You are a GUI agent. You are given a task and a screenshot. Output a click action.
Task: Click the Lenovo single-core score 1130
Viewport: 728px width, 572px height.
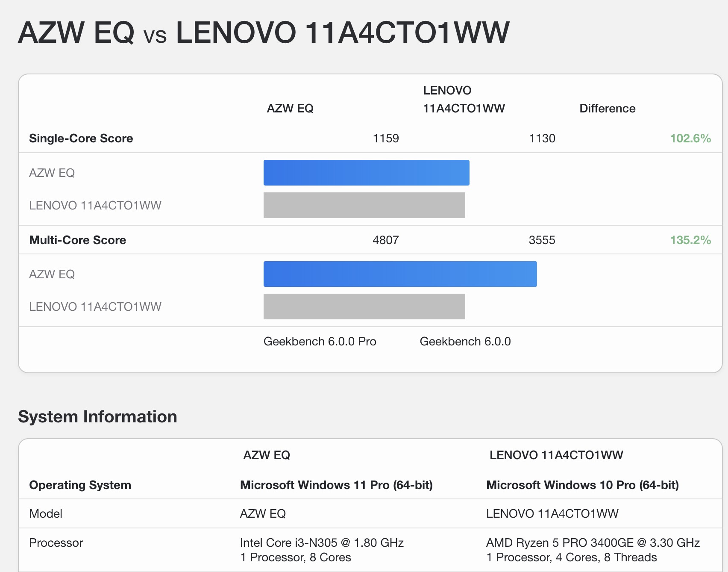[x=542, y=139]
